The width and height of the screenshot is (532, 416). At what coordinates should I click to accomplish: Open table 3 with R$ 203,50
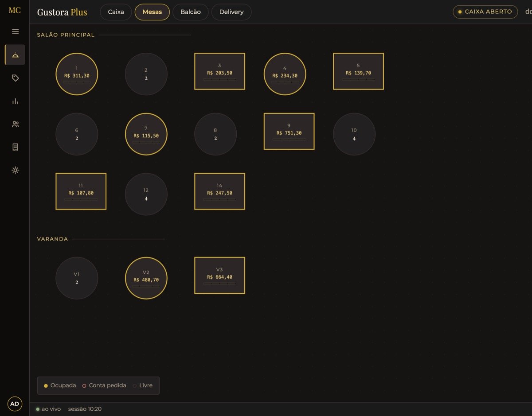click(219, 71)
